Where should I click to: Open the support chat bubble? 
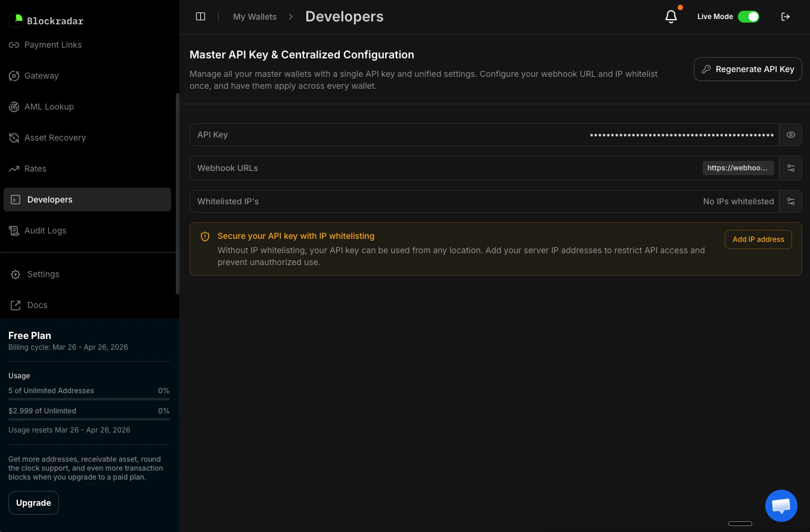pos(781,505)
